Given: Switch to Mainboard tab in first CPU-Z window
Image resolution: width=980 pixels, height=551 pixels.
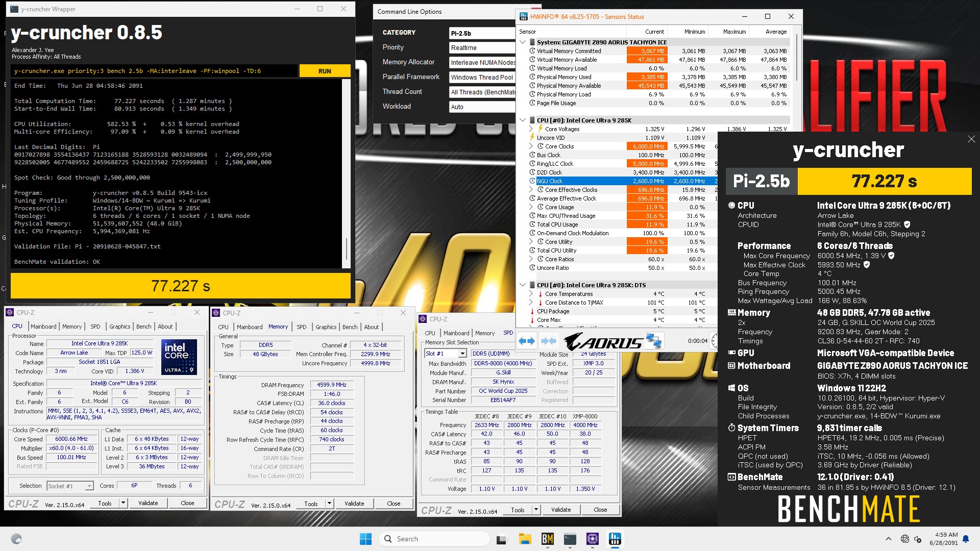Looking at the screenshot, I should [x=43, y=327].
